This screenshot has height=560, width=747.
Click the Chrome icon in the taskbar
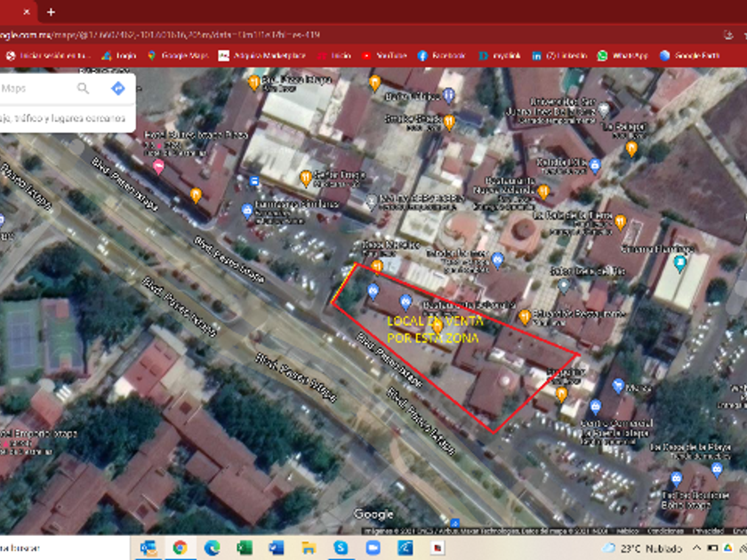180,548
